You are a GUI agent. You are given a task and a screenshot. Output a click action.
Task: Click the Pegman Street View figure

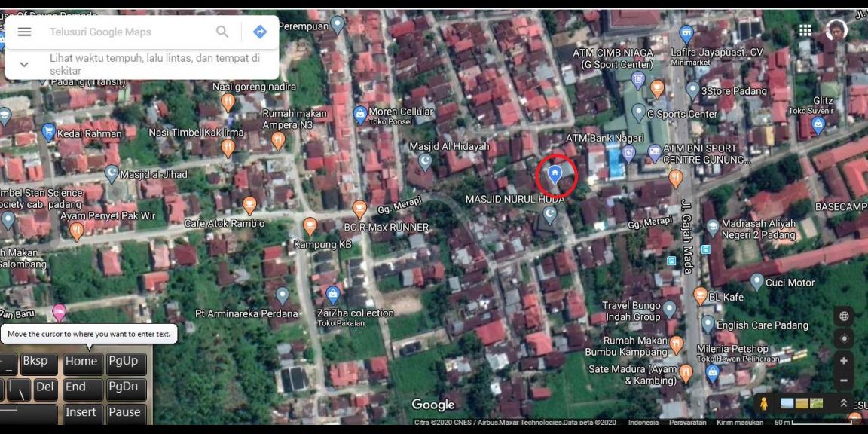pyautogui.click(x=763, y=402)
